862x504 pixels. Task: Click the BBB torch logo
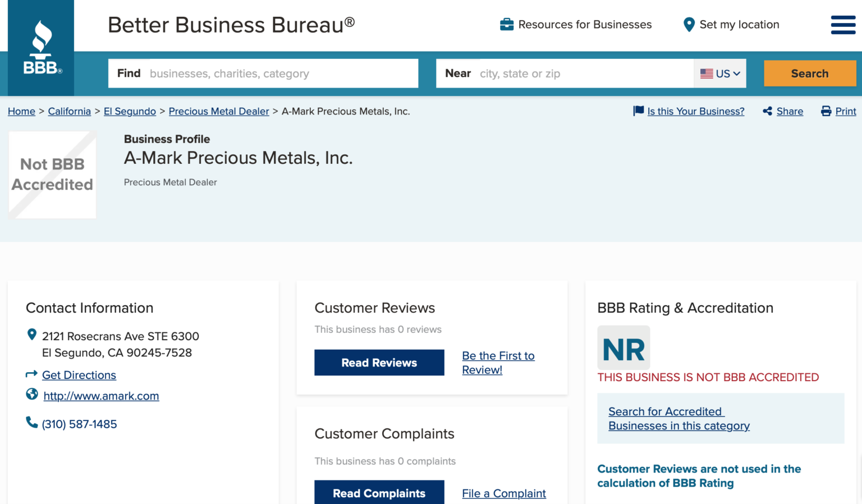(41, 48)
